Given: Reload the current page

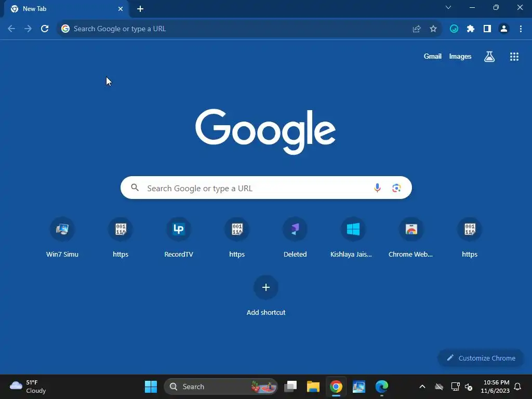Looking at the screenshot, I should click(45, 29).
